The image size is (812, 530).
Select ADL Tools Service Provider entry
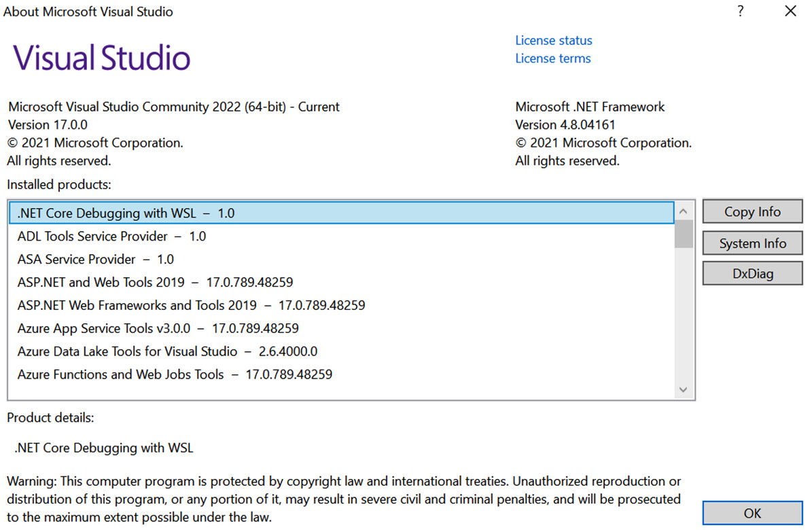[x=341, y=236]
